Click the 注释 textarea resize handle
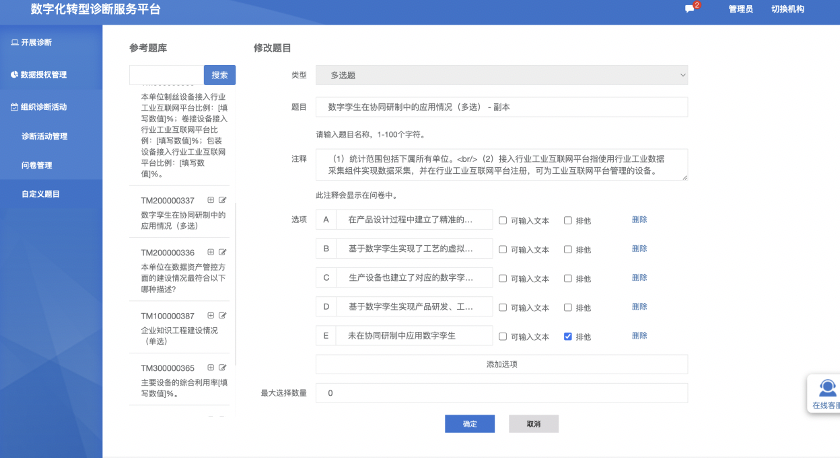840x458 pixels. tap(684, 177)
